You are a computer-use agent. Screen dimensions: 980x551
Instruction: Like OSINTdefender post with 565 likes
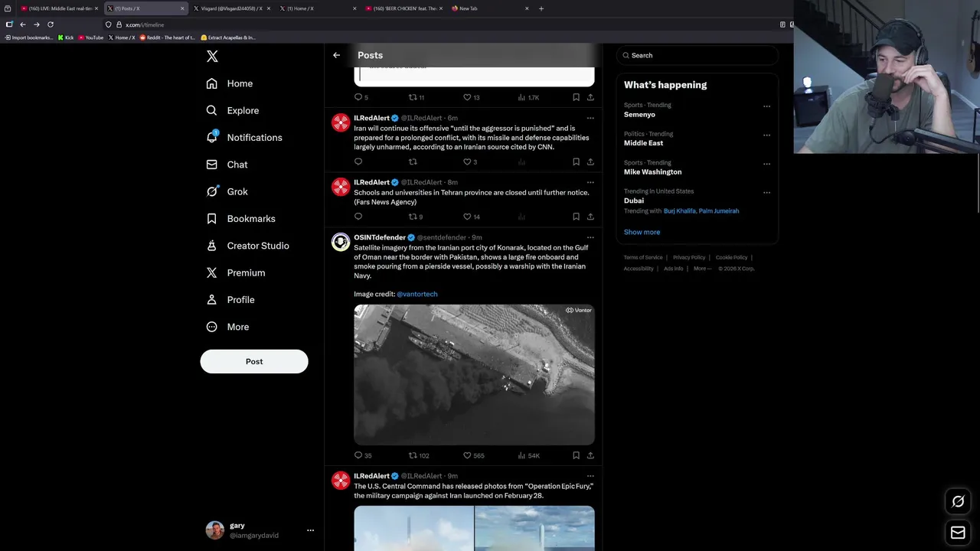[474, 455]
